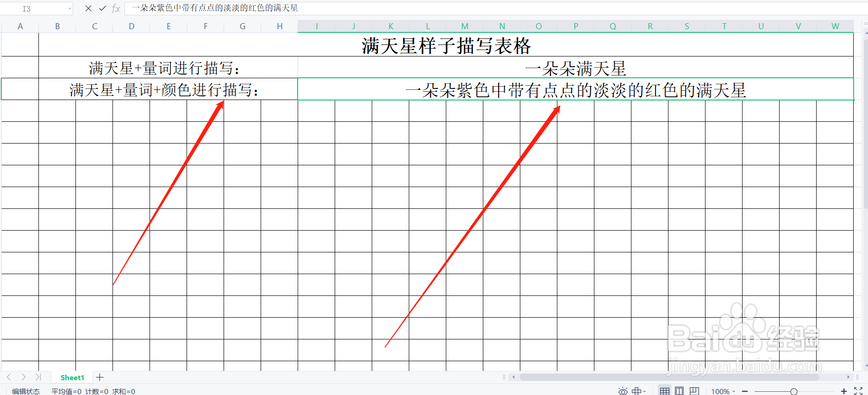Open the 100% zoom level dropdown
This screenshot has width=868, height=395.
[723, 392]
